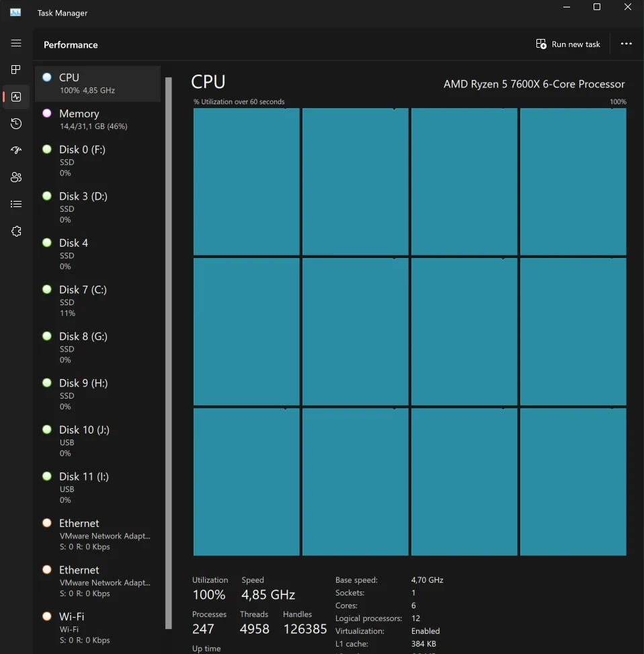
Task: Open the Services section icon
Action: tap(16, 231)
